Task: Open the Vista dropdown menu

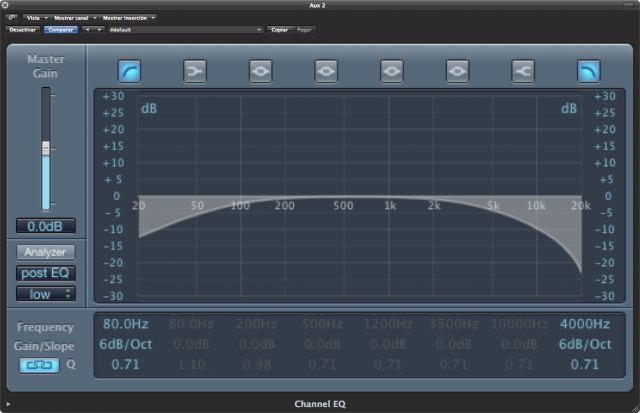Action: (37, 18)
